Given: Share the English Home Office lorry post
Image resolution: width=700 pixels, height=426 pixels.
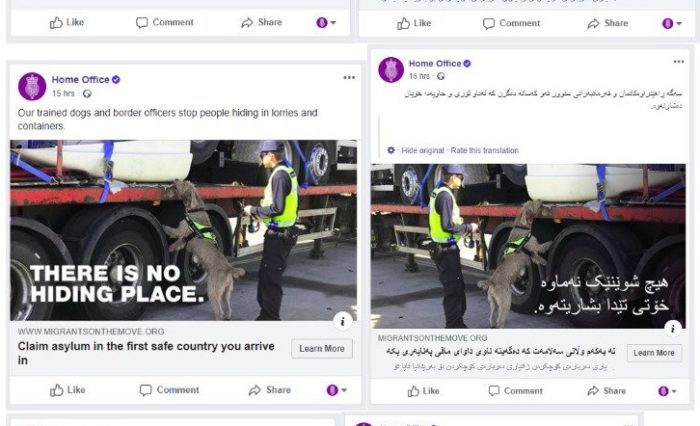Looking at the screenshot, I should click(x=270, y=390).
